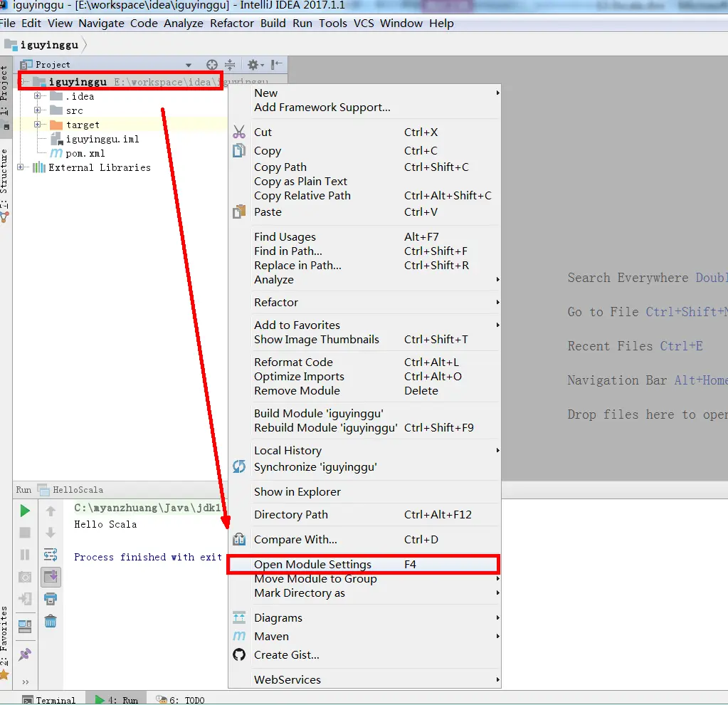Image resolution: width=728 pixels, height=705 pixels.
Task: Select the iguyinggu.iml file
Action: click(x=102, y=139)
